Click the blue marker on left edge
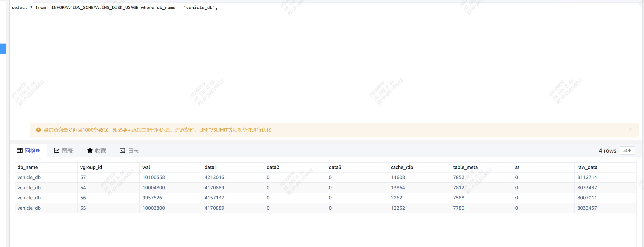The width and height of the screenshot is (644, 247). click(3, 49)
